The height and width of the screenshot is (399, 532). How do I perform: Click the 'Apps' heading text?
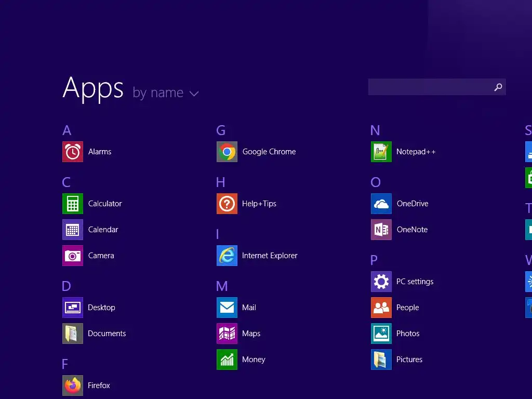pyautogui.click(x=93, y=88)
